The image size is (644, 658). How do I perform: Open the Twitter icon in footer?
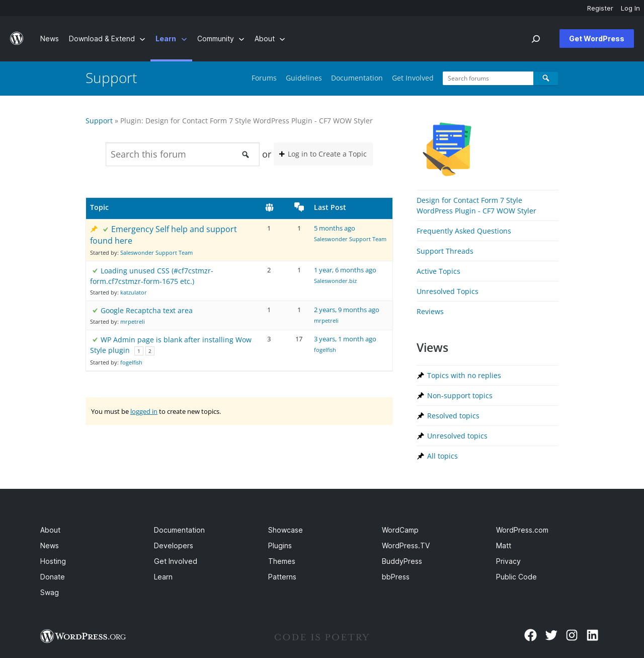[x=551, y=635]
